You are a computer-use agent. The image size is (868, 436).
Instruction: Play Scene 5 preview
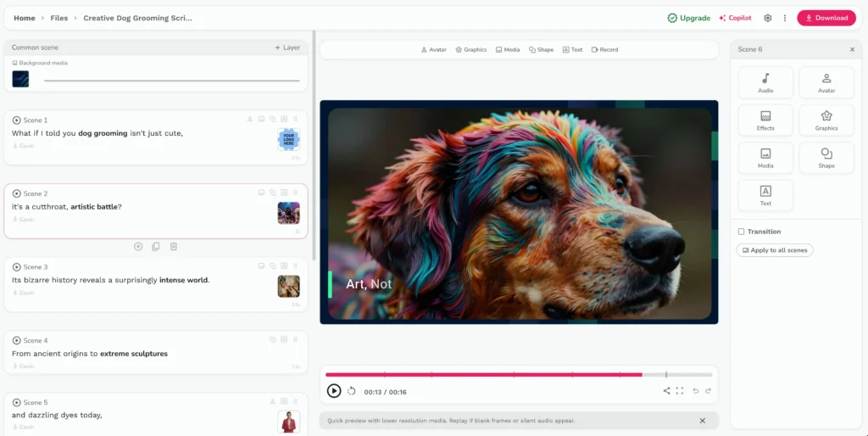pyautogui.click(x=17, y=402)
